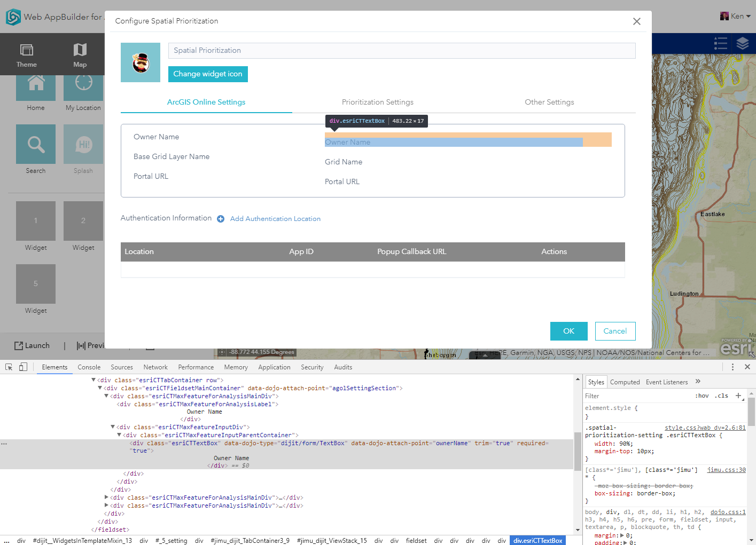Confirm the dialog with OK
Screen dimensions: 756x545
569,331
